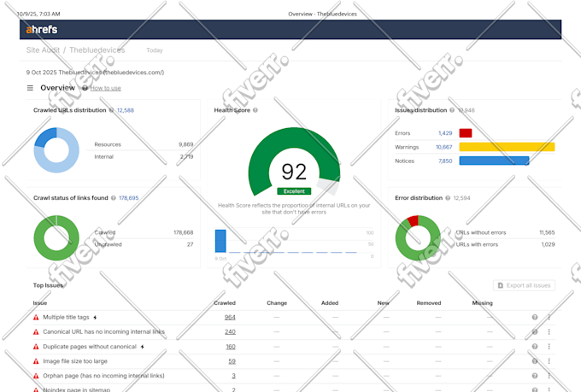Click help icon in Orphan page row
This screenshot has height=392, width=581.
pos(535,376)
